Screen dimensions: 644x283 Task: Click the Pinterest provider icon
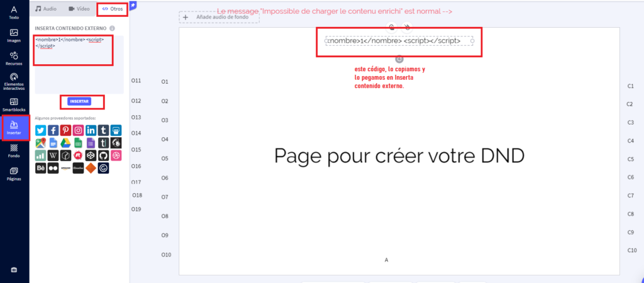pyautogui.click(x=65, y=130)
